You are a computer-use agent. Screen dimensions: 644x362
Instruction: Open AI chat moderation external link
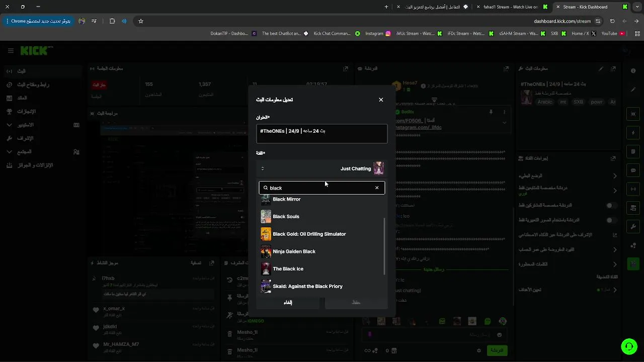[x=614, y=235]
